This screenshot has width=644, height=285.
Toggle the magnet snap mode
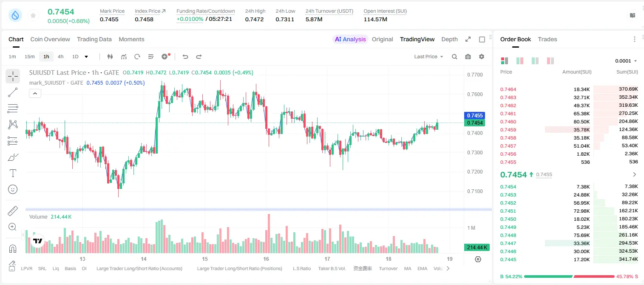(x=13, y=249)
